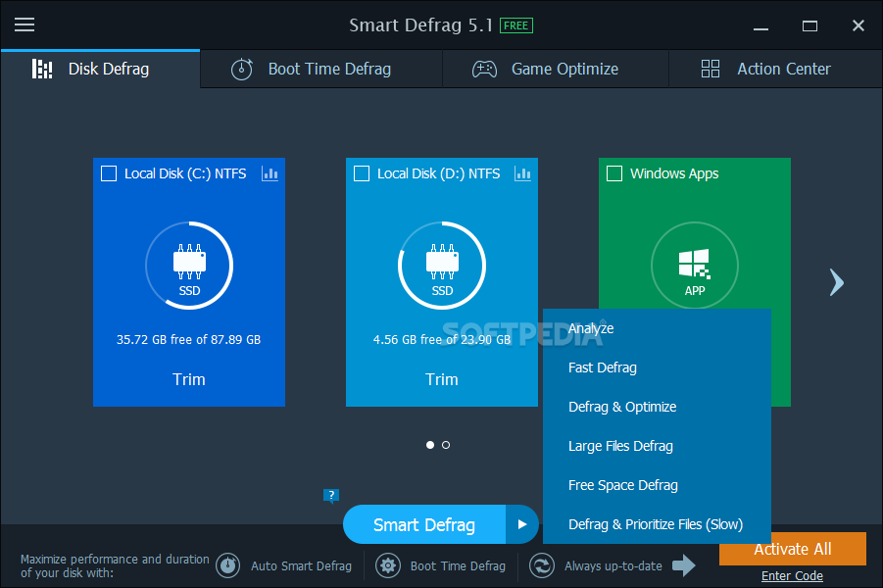Open the Enter Code link
Screen dimensions: 883x588
point(792,575)
